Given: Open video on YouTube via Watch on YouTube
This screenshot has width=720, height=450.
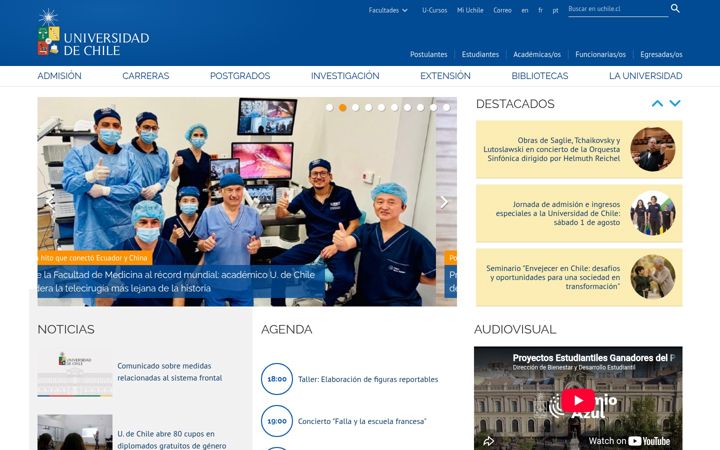Looking at the screenshot, I should (630, 441).
